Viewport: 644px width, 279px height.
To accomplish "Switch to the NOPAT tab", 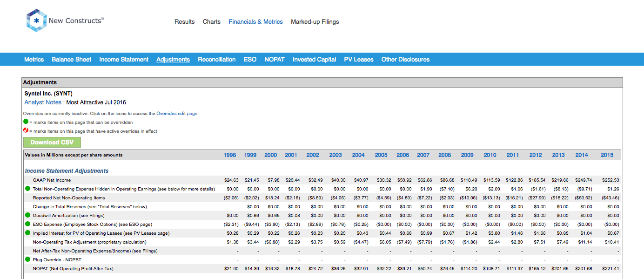I will [275, 60].
